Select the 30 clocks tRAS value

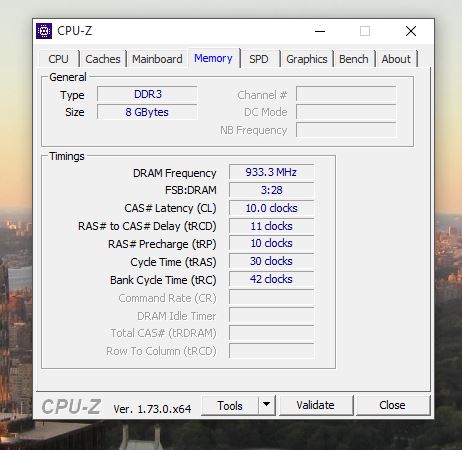pos(271,262)
